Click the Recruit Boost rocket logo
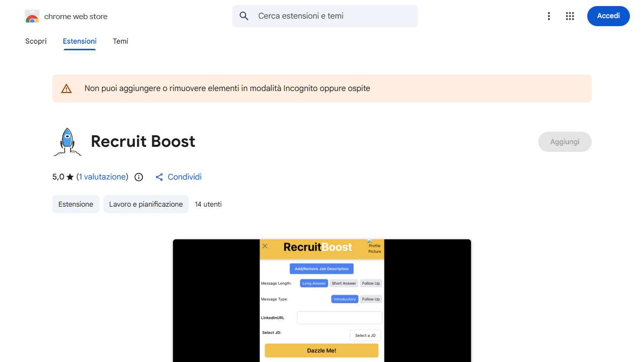The width and height of the screenshot is (644, 362). click(67, 141)
